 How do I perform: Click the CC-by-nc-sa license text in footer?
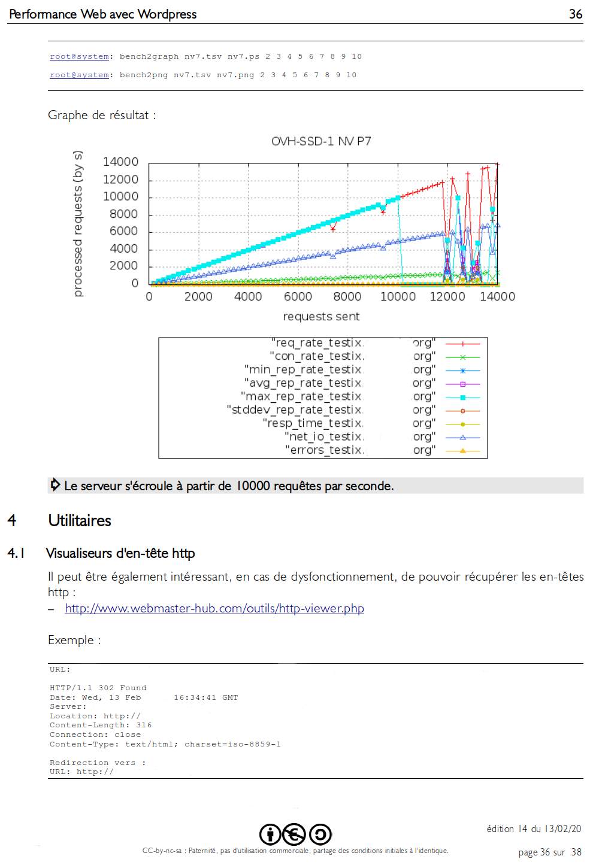click(x=295, y=851)
